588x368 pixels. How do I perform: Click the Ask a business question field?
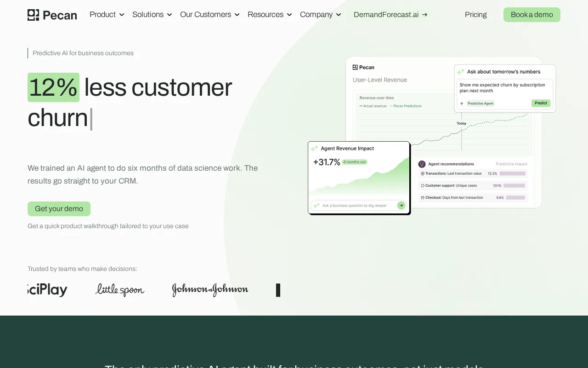point(358,206)
